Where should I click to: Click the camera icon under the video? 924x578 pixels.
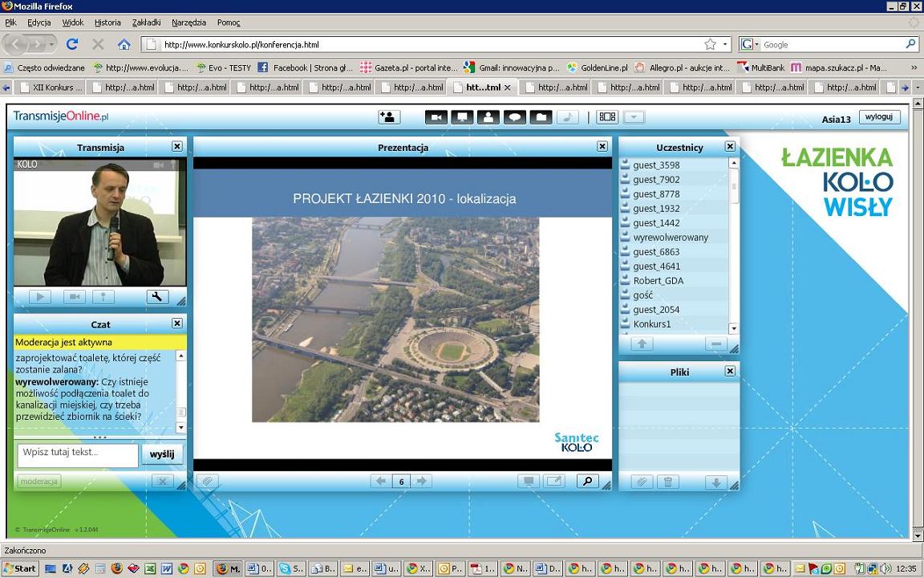(x=75, y=297)
